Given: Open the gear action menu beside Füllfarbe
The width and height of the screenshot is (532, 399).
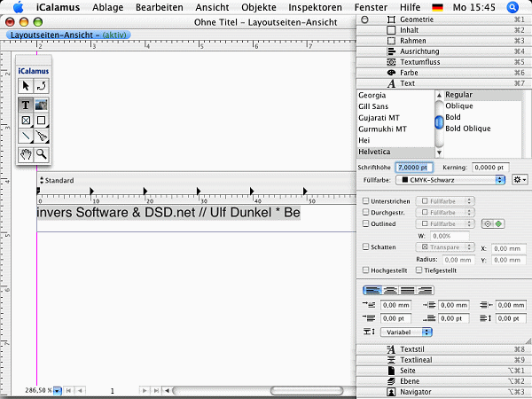Looking at the screenshot, I should tap(520, 180).
